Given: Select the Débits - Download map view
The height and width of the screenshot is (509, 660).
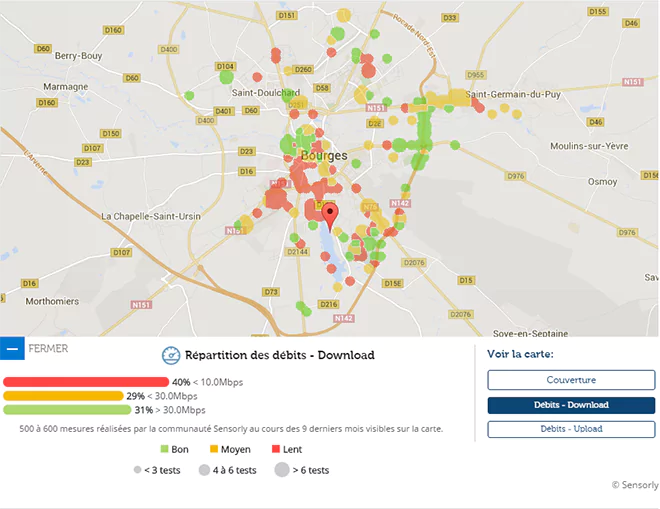Looking at the screenshot, I should click(571, 405).
